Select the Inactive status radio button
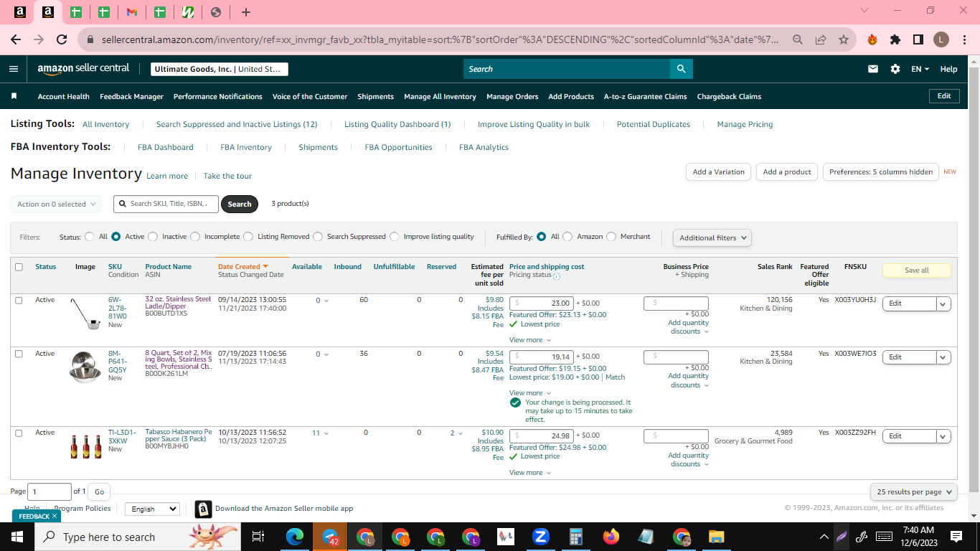Image resolution: width=980 pixels, height=551 pixels. [x=153, y=236]
